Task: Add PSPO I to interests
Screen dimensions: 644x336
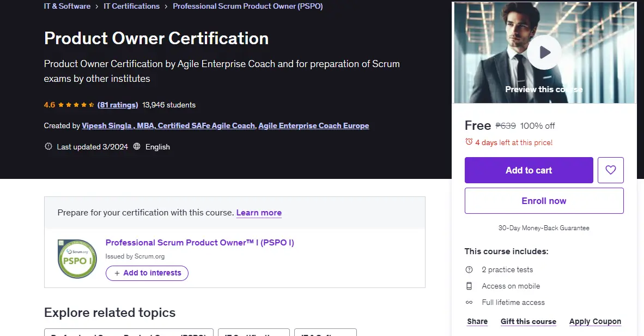Action: point(147,273)
